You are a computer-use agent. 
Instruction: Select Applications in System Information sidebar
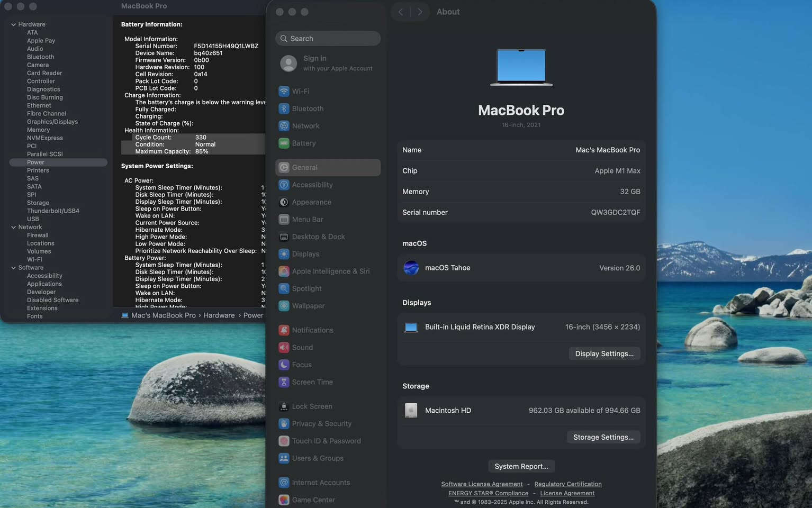(44, 284)
